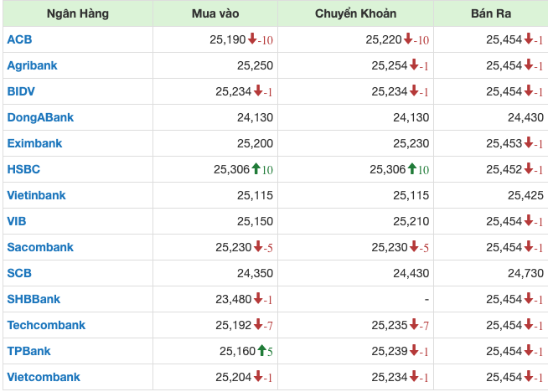Click the red down arrow in BIDV Bán Ra
The height and width of the screenshot is (392, 548).
(x=529, y=91)
